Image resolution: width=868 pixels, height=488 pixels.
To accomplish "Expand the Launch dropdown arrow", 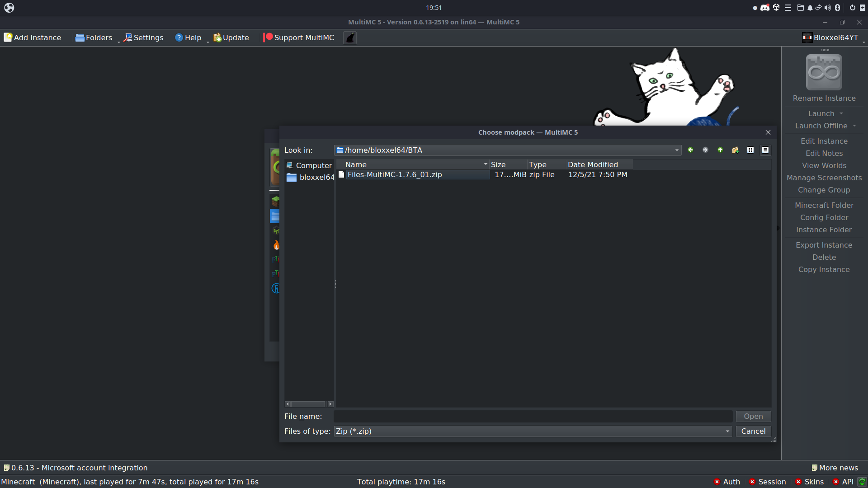I will pos(841,114).
